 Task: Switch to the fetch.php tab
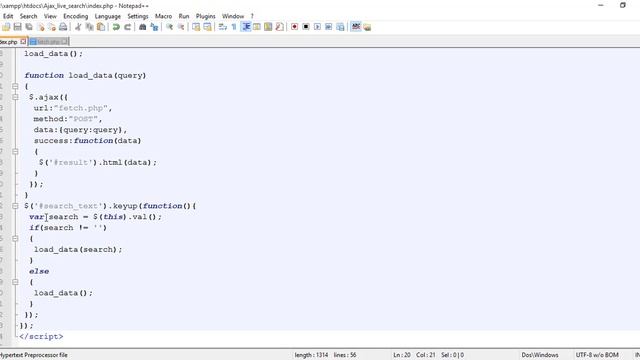pyautogui.click(x=49, y=42)
